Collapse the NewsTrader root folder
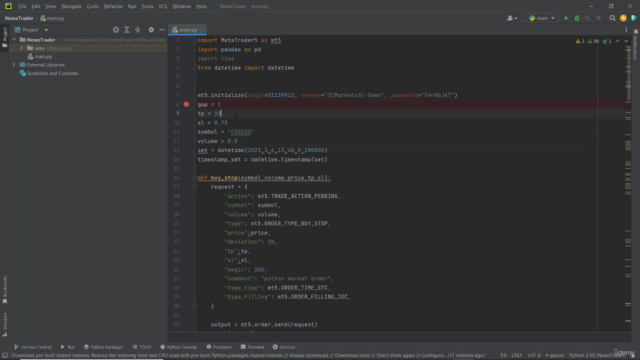640x360 pixels. [x=14, y=40]
